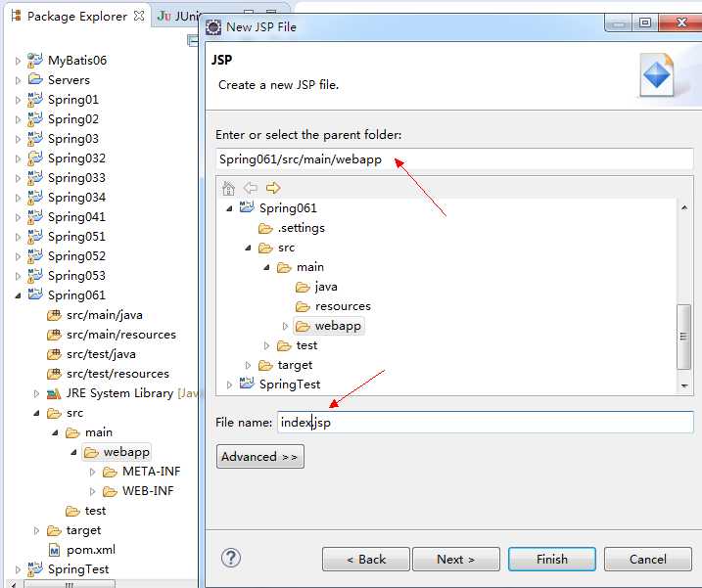Click the parent folder path input field
Image resolution: width=702 pixels, height=588 pixels.
[x=454, y=159]
